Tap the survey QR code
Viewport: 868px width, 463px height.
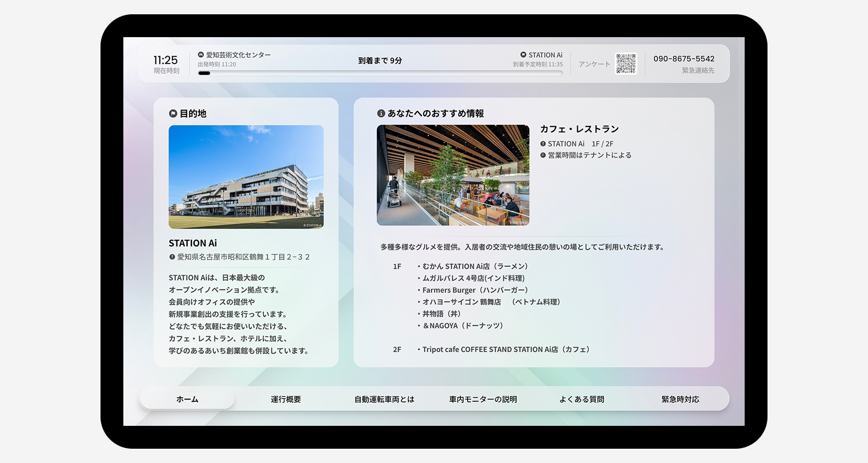click(x=626, y=63)
